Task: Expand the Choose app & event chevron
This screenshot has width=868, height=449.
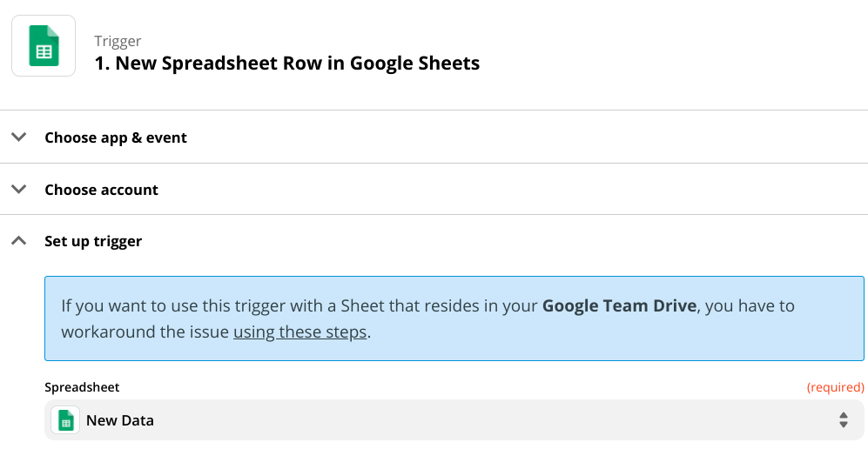Action: (x=19, y=137)
